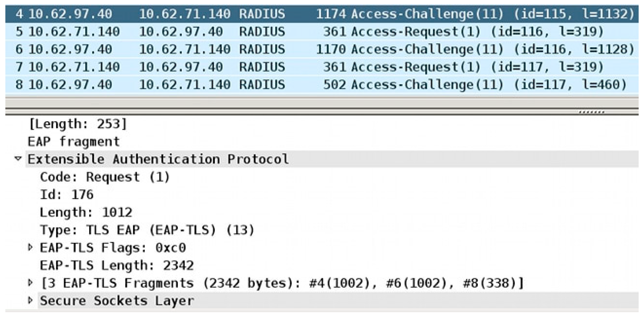Screen dimensions: 644x318
Task: Collapse the Extensible Authentication Protocol tree
Action: pyautogui.click(x=18, y=159)
